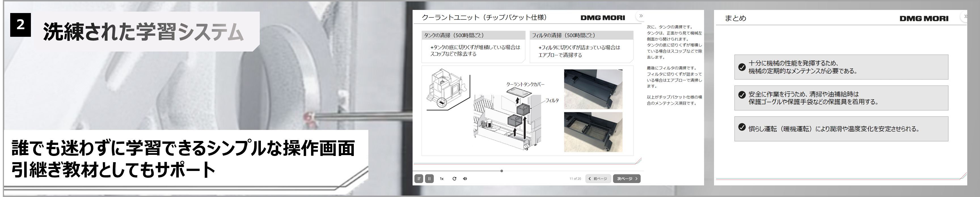The height and width of the screenshot is (197, 980).
Task: Click the 11 of 20 page counter
Action: pyautogui.click(x=575, y=179)
